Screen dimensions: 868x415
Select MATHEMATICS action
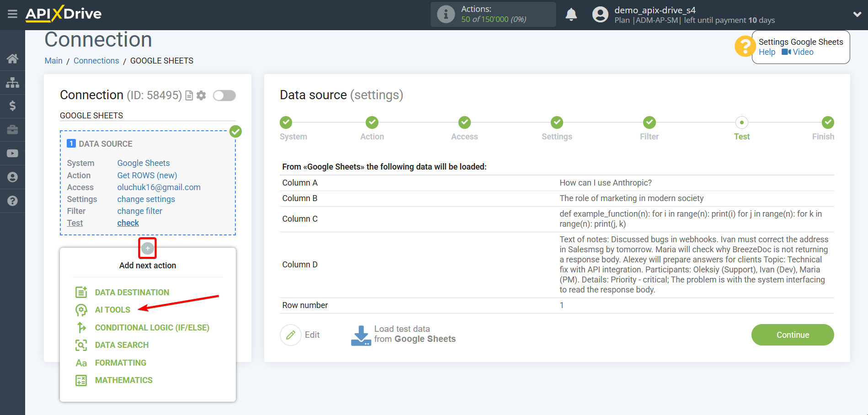click(x=124, y=380)
